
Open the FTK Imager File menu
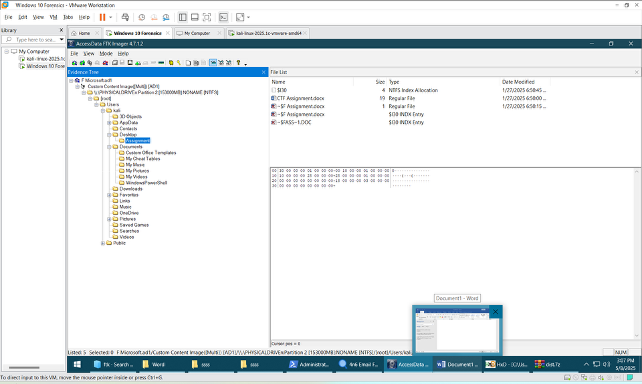74,54
